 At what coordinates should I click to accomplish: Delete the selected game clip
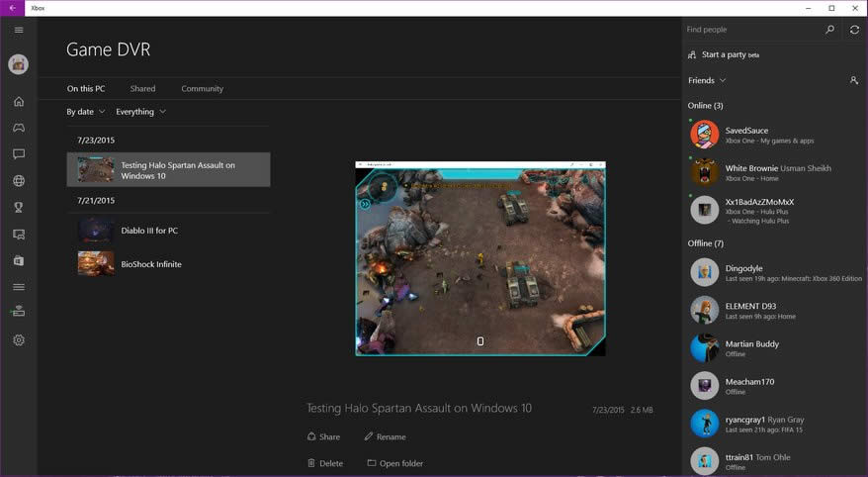pyautogui.click(x=325, y=463)
